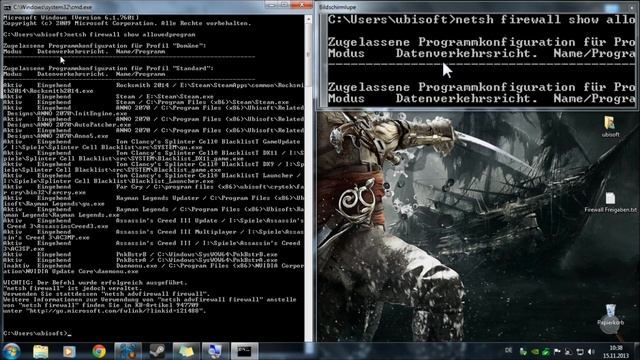Screen dimensions: 640x360
Task: Click the Rayman Legends Updater entry
Action: pyautogui.click(x=153, y=200)
